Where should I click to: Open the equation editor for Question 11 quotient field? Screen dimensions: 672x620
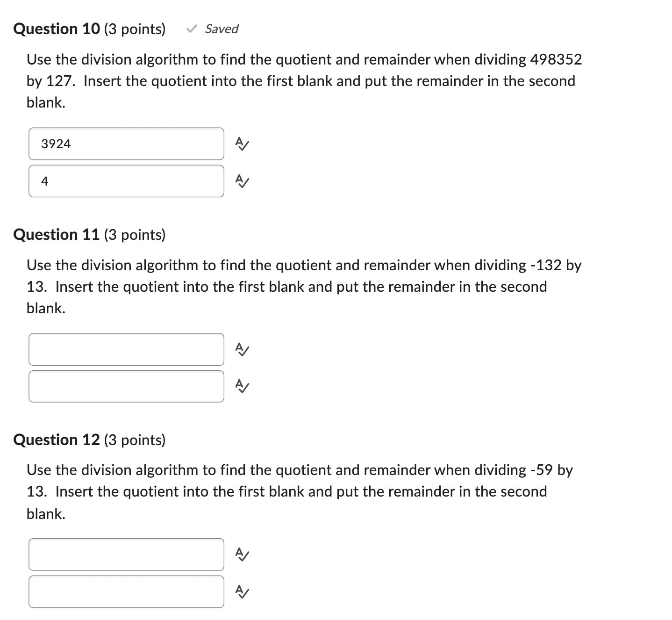(242, 349)
